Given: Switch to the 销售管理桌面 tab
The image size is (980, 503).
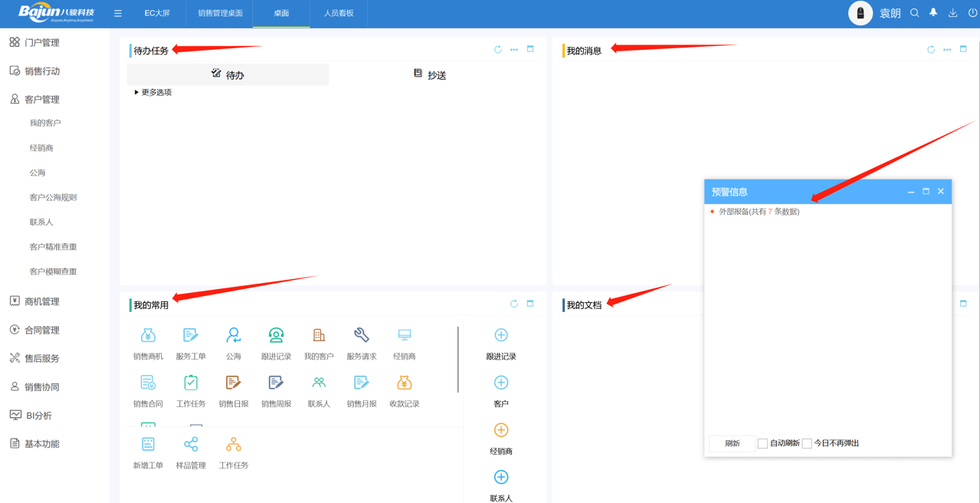Looking at the screenshot, I should (220, 13).
